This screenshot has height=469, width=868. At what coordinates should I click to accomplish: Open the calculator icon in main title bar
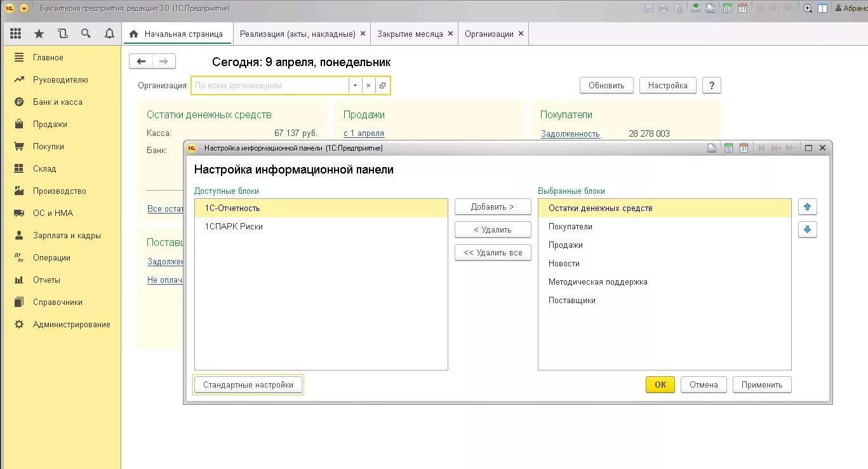tap(726, 8)
